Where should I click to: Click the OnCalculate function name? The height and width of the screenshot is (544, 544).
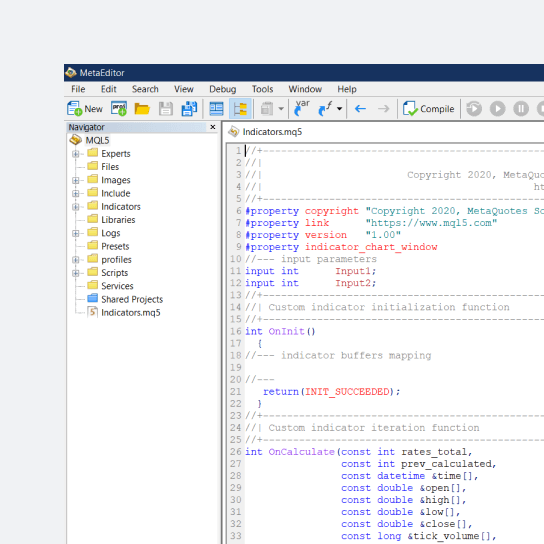click(301, 452)
